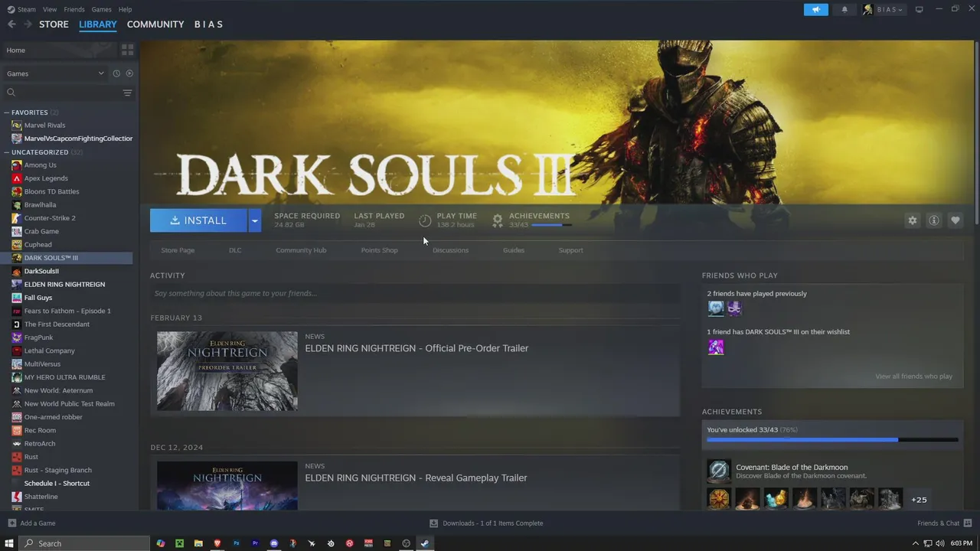This screenshot has width=980, height=551.
Task: Click the Covenant Blade of the Darkmoon achievement icon
Action: 718,471
